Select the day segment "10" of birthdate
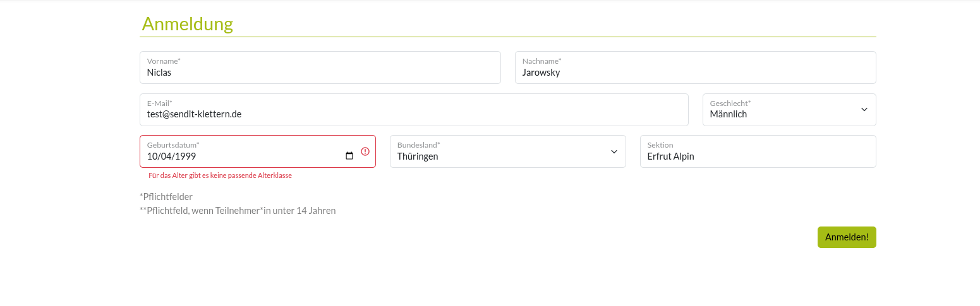This screenshot has width=980, height=306. [152, 156]
